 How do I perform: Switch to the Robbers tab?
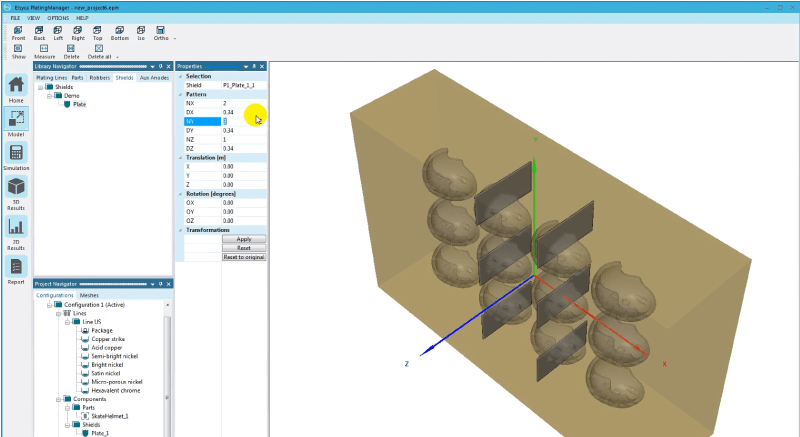point(100,77)
